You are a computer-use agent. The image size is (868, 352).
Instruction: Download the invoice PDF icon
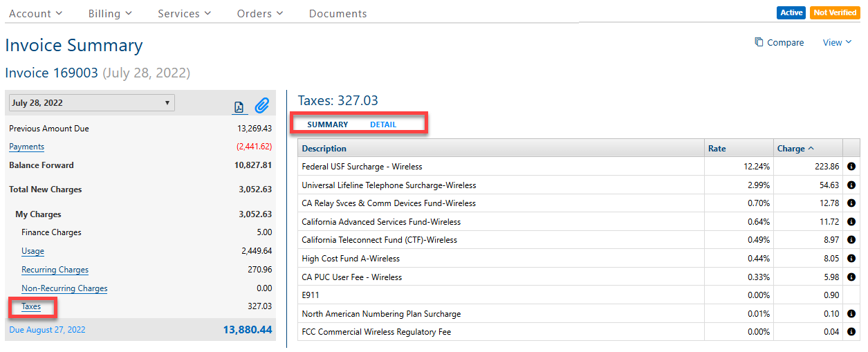click(239, 107)
